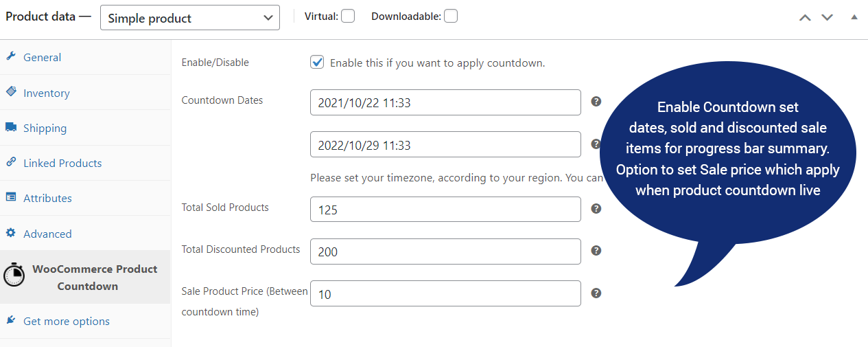Click the Inventory tag icon

(11, 92)
